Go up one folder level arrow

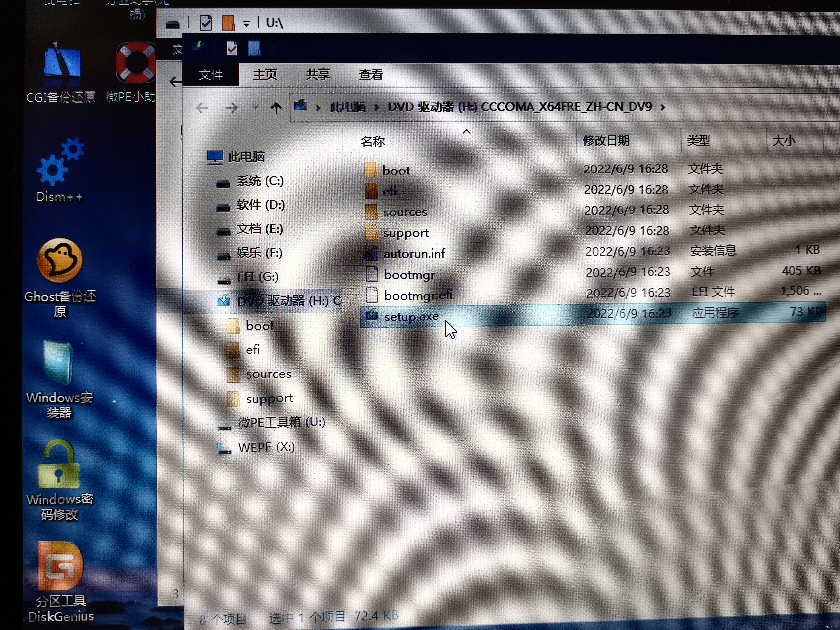277,108
